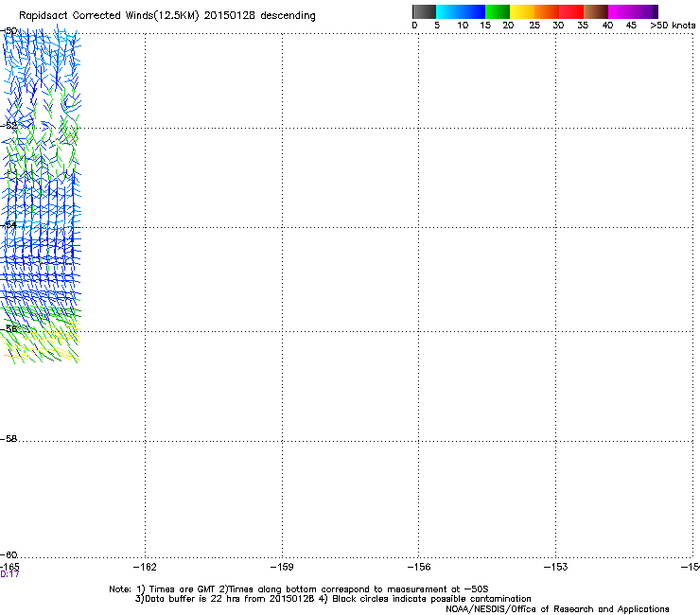Viewport: 700px width, 615px height.
Task: Click the orange 25-30 knots color swatch
Action: pos(547,11)
